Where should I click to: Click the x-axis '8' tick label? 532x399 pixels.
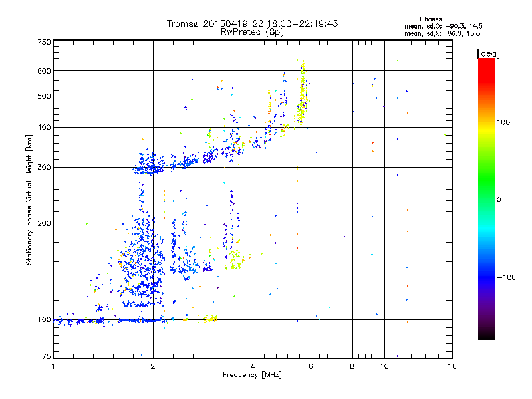352,366
